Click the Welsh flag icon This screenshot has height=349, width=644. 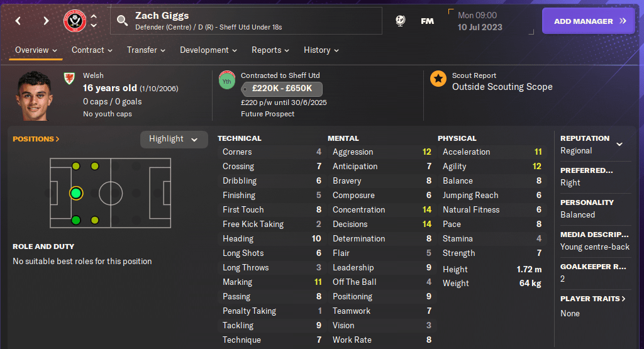click(x=69, y=78)
